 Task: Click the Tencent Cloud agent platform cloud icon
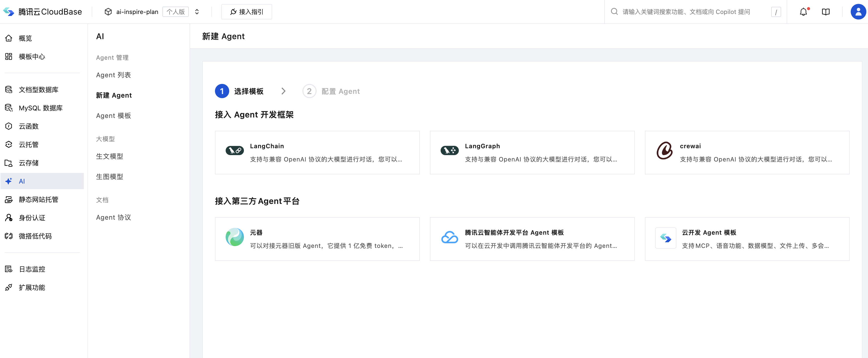coord(449,238)
